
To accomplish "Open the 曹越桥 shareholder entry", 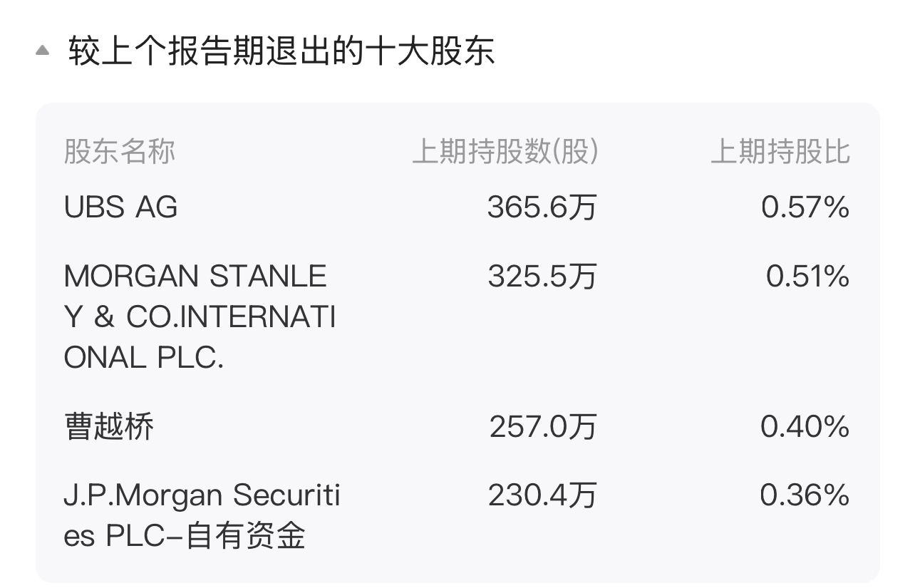I will point(108,427).
